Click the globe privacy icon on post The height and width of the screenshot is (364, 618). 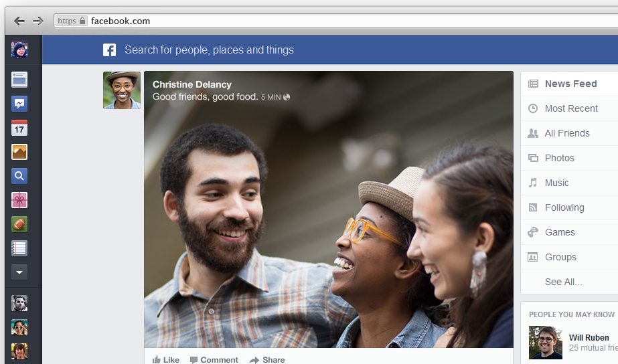(287, 97)
